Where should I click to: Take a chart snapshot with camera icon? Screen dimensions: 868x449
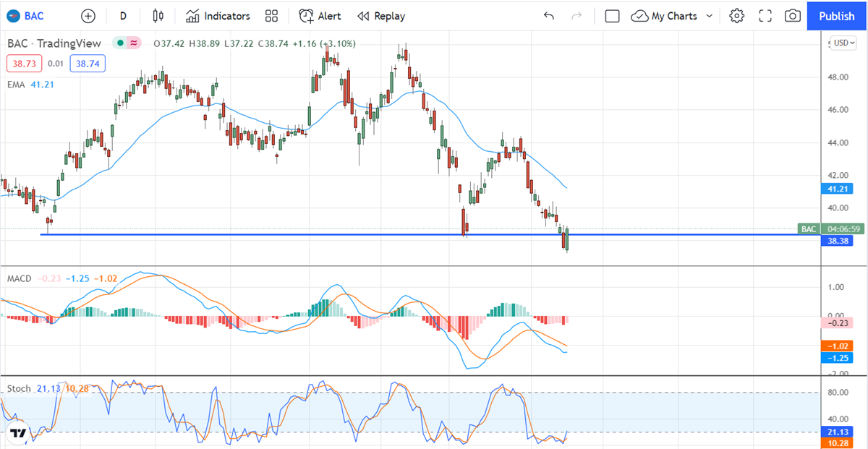[x=793, y=16]
